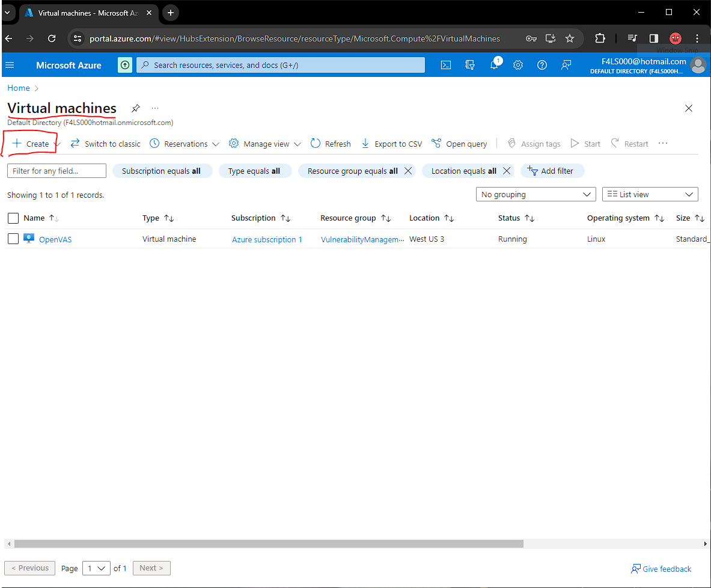Click the account avatar picture
The image size is (711, 588).
(698, 66)
